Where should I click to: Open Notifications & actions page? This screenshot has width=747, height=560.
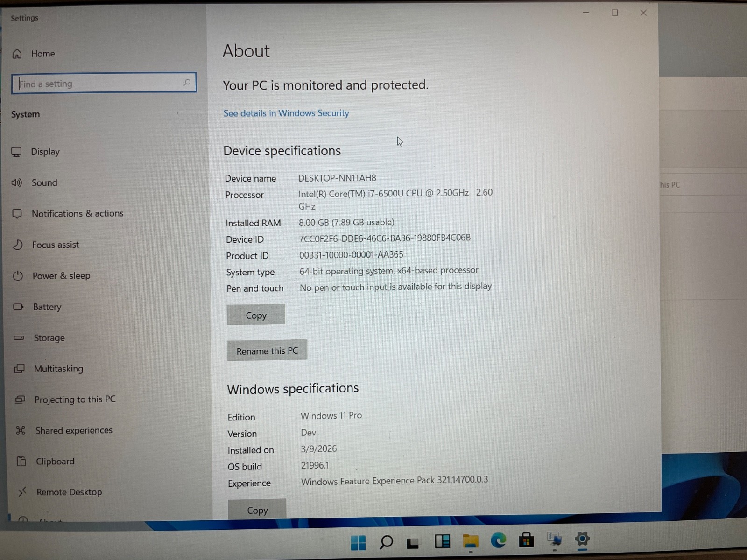78,213
